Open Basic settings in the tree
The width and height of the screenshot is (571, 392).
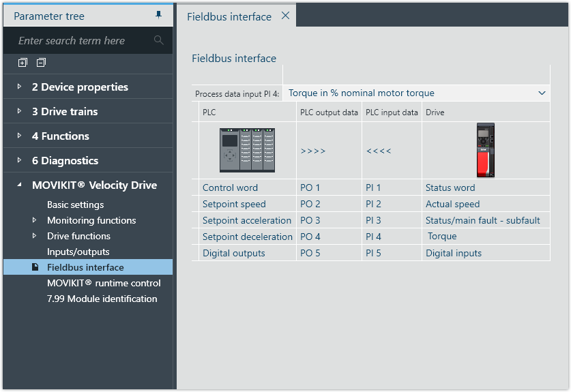pos(75,205)
